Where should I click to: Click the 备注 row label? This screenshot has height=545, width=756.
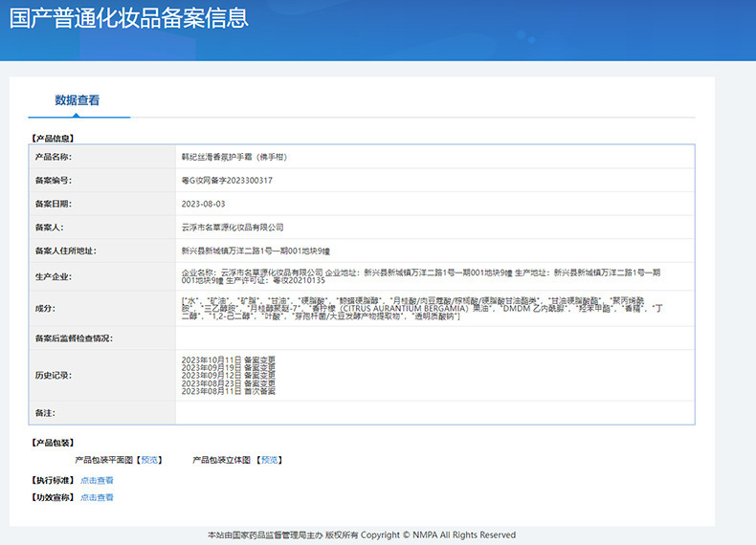coord(45,413)
